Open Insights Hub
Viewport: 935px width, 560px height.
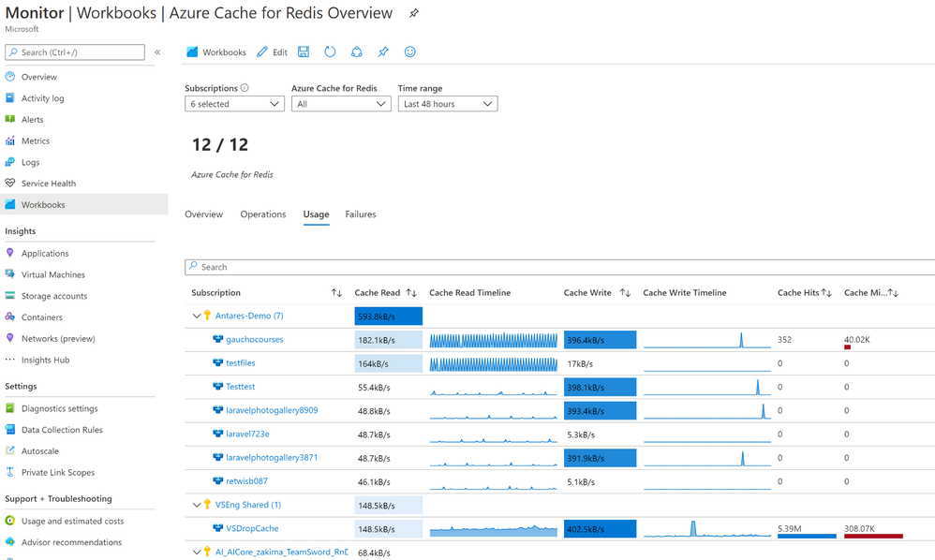coord(45,360)
